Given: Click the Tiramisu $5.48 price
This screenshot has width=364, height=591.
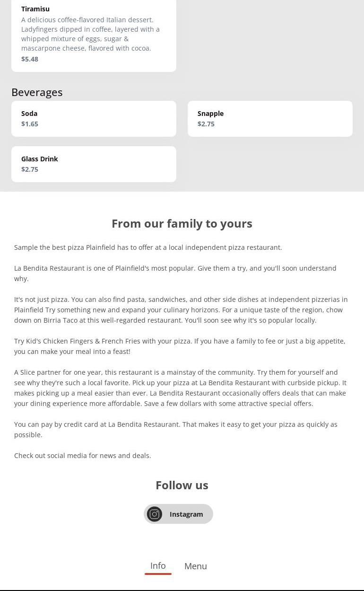Looking at the screenshot, I should pos(30,59).
